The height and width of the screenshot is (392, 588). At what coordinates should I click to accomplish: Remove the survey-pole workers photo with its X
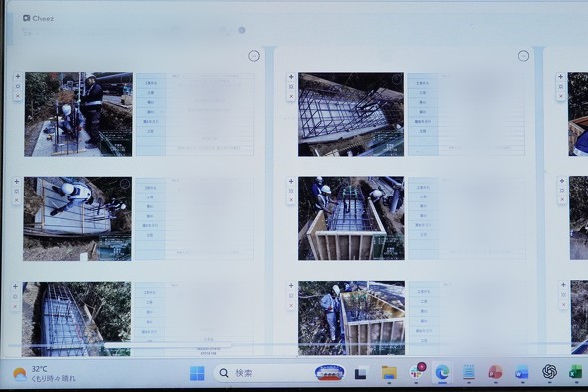click(x=18, y=96)
